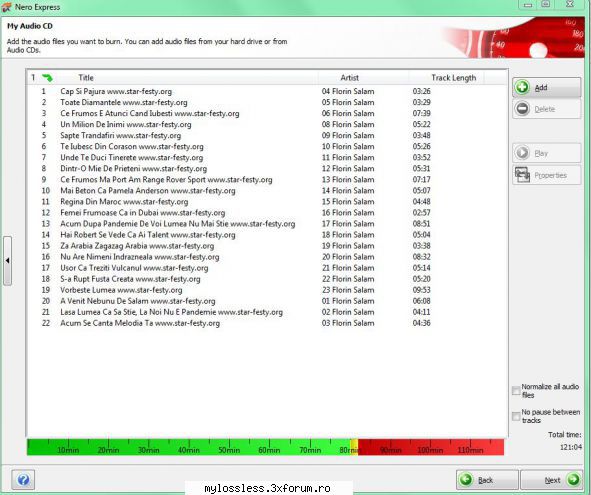The height and width of the screenshot is (495, 591).
Task: Click the total time value 121:04
Action: (x=571, y=447)
